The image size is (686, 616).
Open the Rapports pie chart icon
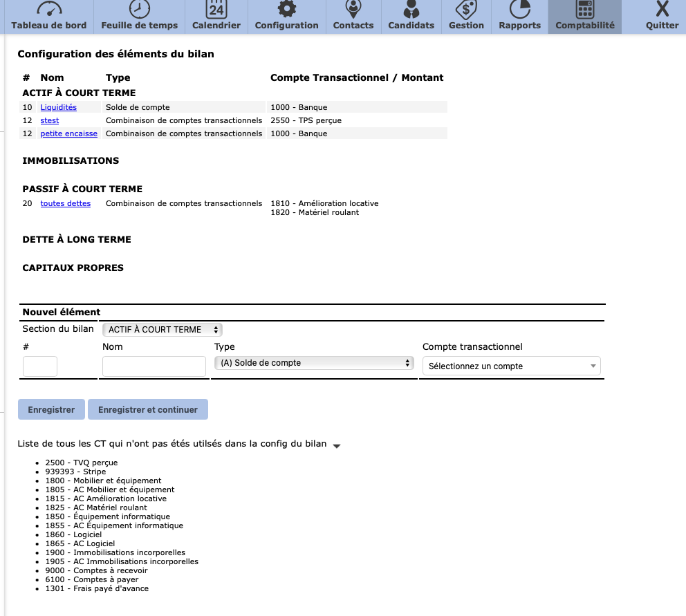(519, 10)
